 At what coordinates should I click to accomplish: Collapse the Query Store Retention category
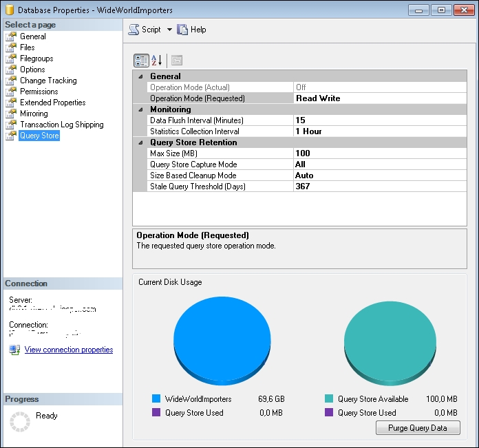click(x=140, y=142)
